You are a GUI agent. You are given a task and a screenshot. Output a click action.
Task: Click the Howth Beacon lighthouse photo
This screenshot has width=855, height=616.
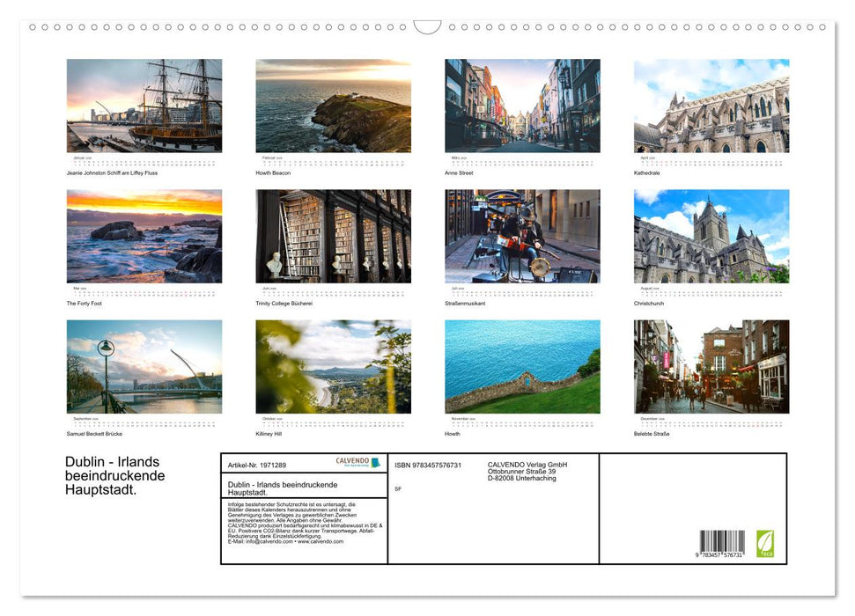coord(333,106)
